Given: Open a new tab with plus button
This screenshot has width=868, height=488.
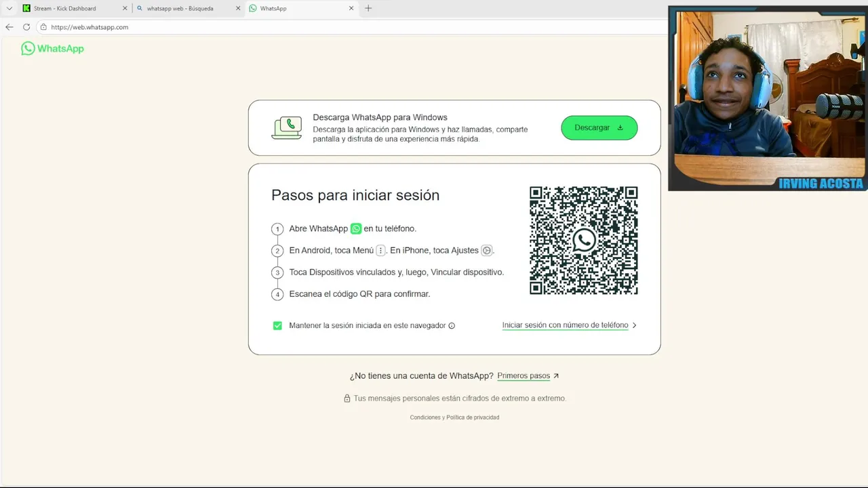Looking at the screenshot, I should tap(368, 8).
